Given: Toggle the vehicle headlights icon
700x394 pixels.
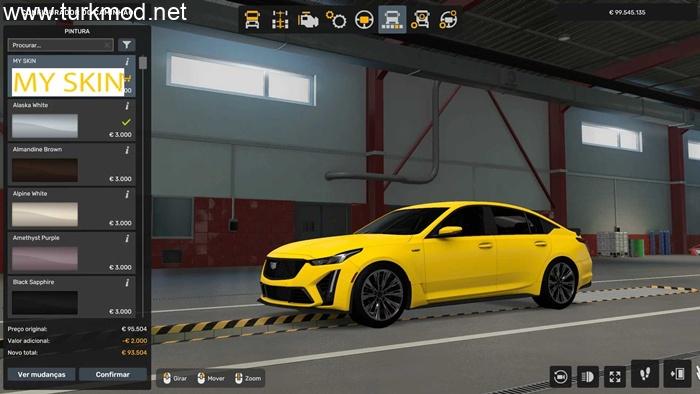Looking at the screenshot, I should coord(588,377).
